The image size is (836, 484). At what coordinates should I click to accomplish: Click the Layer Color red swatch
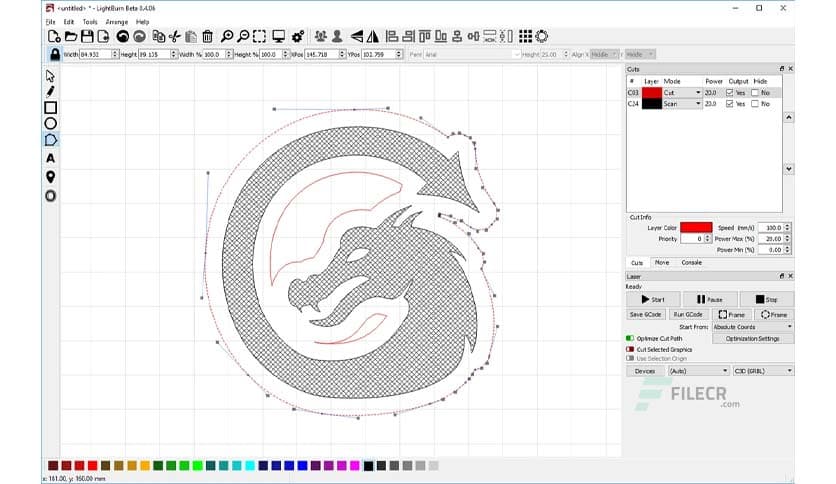click(x=695, y=227)
